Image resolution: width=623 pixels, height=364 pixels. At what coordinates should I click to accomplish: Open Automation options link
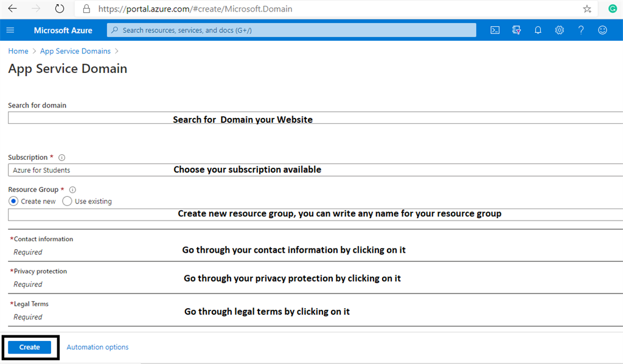coord(97,347)
